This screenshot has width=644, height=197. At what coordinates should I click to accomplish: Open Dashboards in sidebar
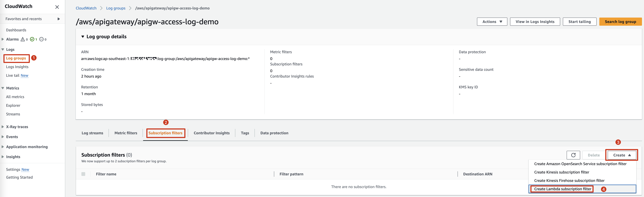(x=16, y=30)
